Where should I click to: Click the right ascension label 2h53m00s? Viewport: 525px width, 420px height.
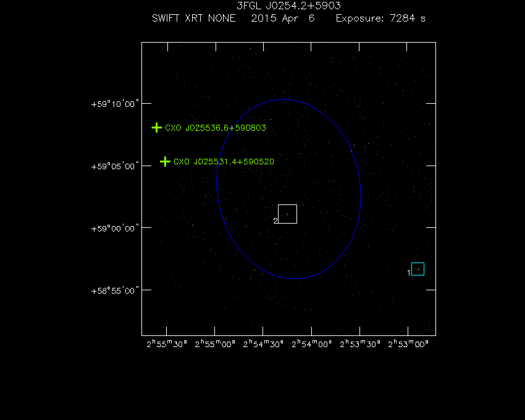[408, 344]
